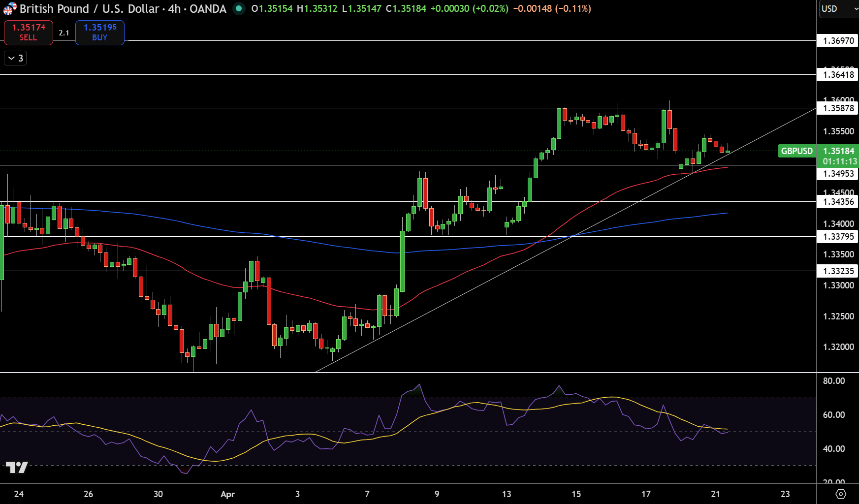Viewport: 859px width, 504px height.
Task: Select the 1.35878 price level label
Action: pyautogui.click(x=838, y=108)
